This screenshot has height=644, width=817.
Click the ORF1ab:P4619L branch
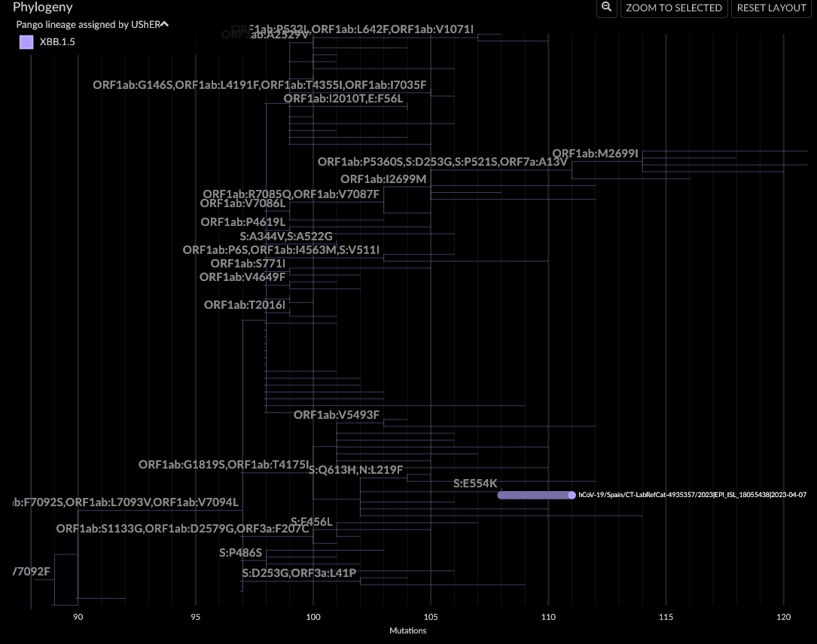coord(242,222)
